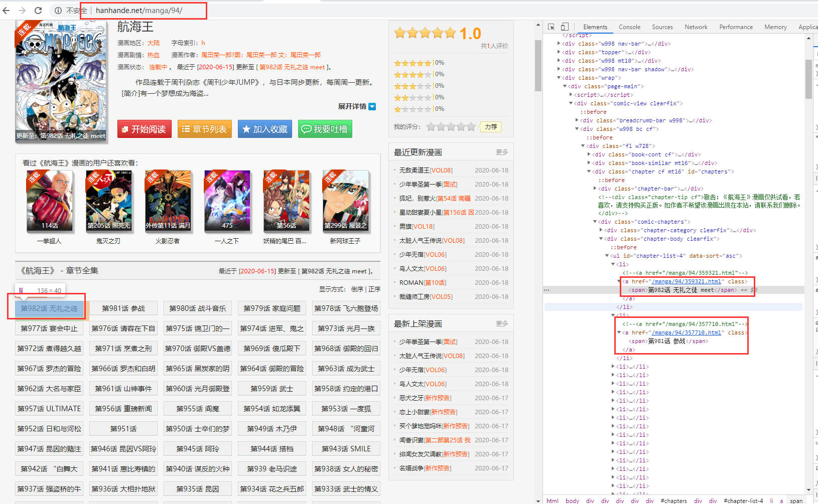Image resolution: width=818 pixels, height=504 pixels.
Task: Expand div class "book-similar mt16" node
Action: click(589, 163)
